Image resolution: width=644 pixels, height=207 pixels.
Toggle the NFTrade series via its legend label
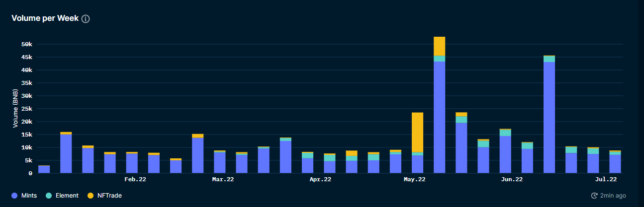[109, 196]
